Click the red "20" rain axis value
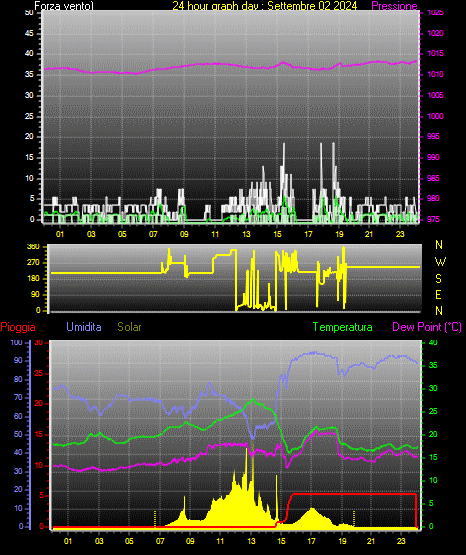466x555 pixels. point(39,404)
